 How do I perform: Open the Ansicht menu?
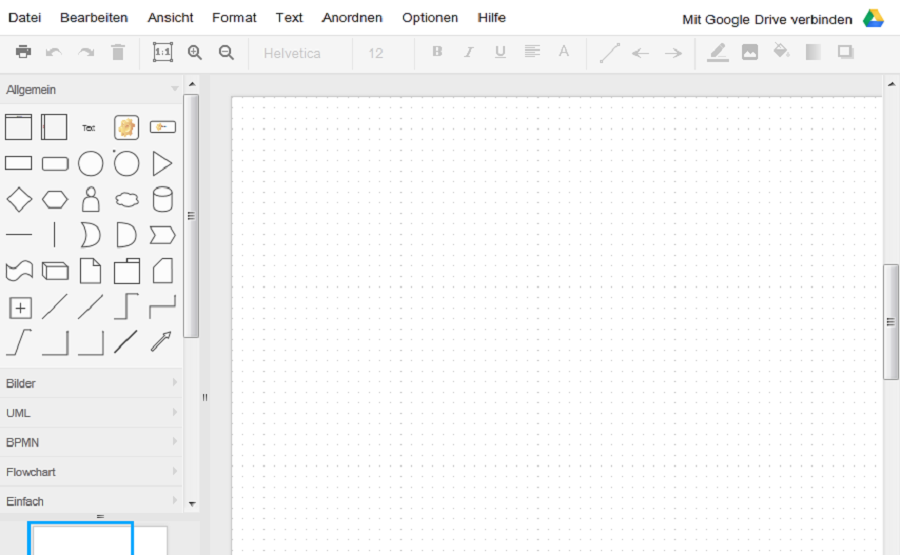pyautogui.click(x=170, y=18)
